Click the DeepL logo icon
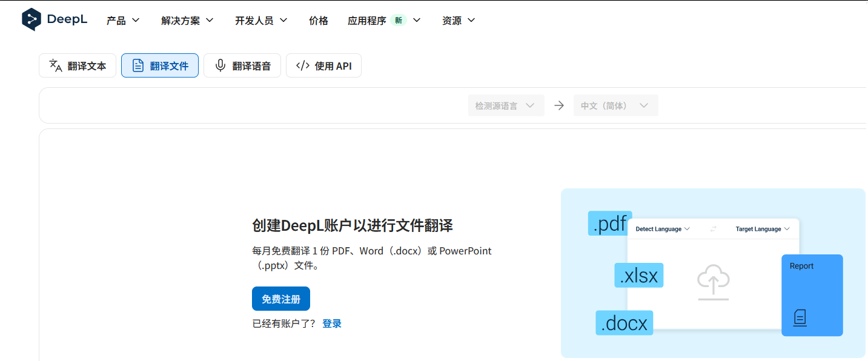 (x=31, y=19)
